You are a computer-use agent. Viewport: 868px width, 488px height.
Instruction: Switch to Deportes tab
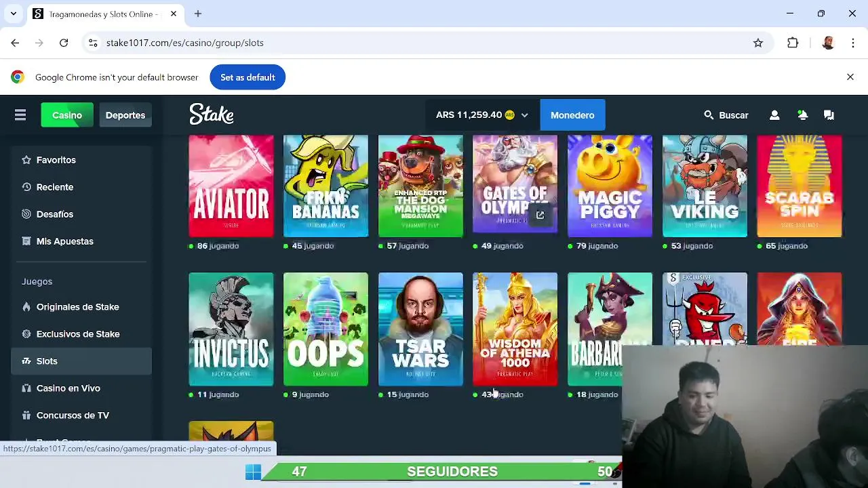[125, 115]
